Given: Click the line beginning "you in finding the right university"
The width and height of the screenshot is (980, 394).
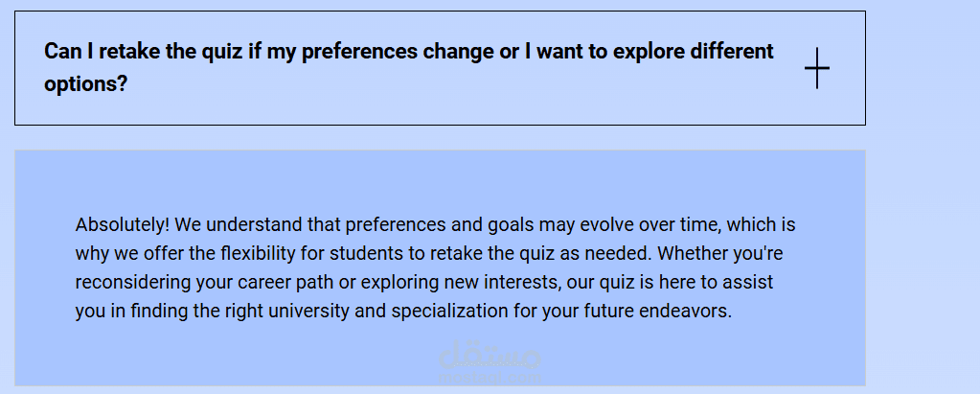Looking at the screenshot, I should 402,312.
